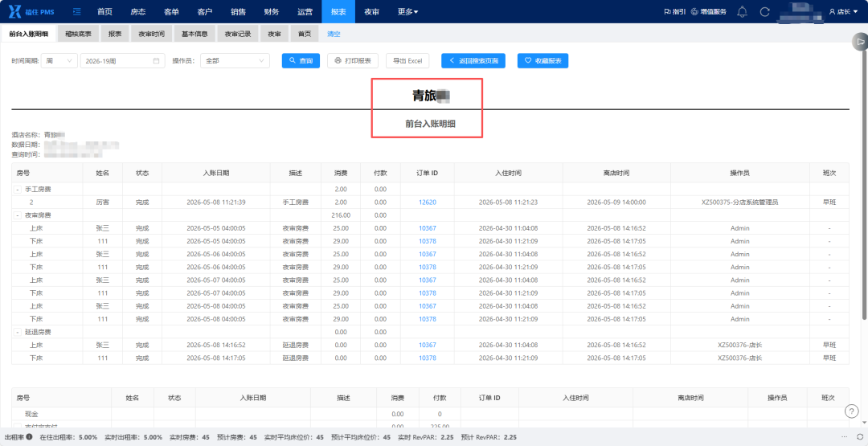Collapse the 夜审房费 group row
The image size is (868, 446).
click(17, 215)
